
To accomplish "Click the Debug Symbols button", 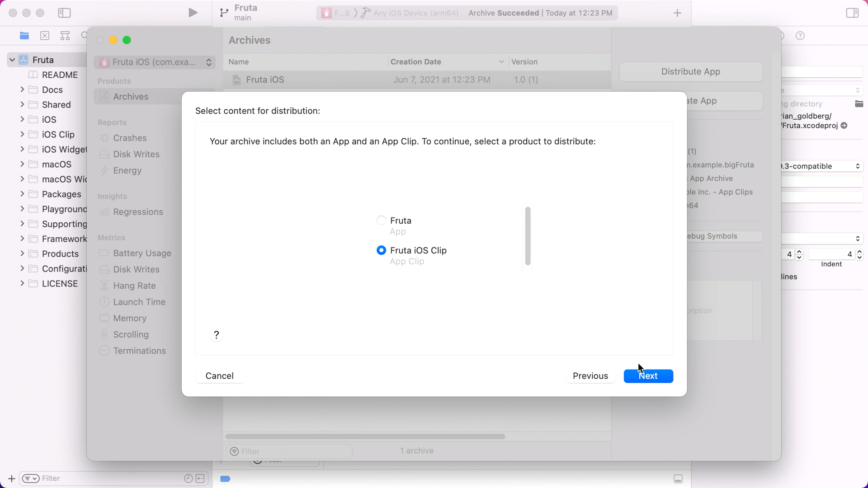I will point(725,236).
